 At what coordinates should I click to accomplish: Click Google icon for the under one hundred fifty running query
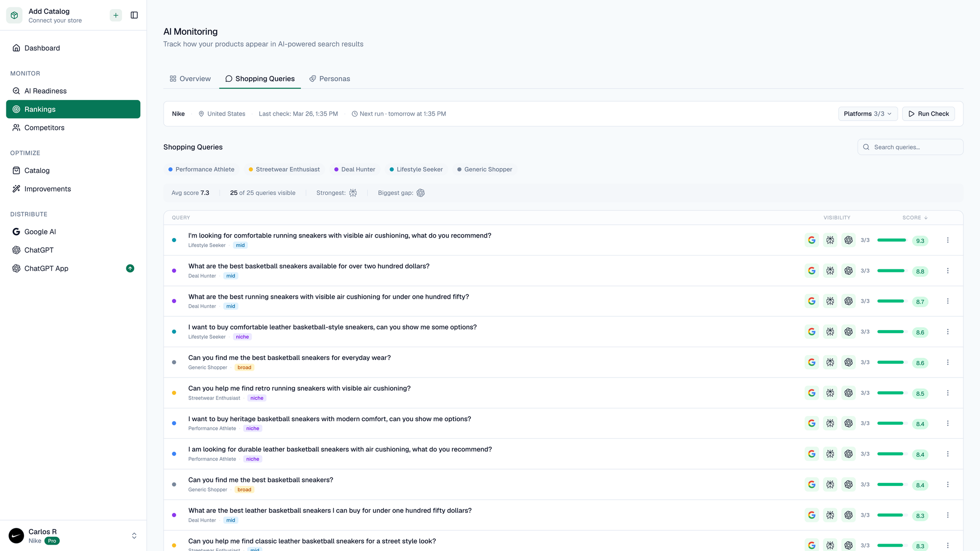[x=811, y=301]
